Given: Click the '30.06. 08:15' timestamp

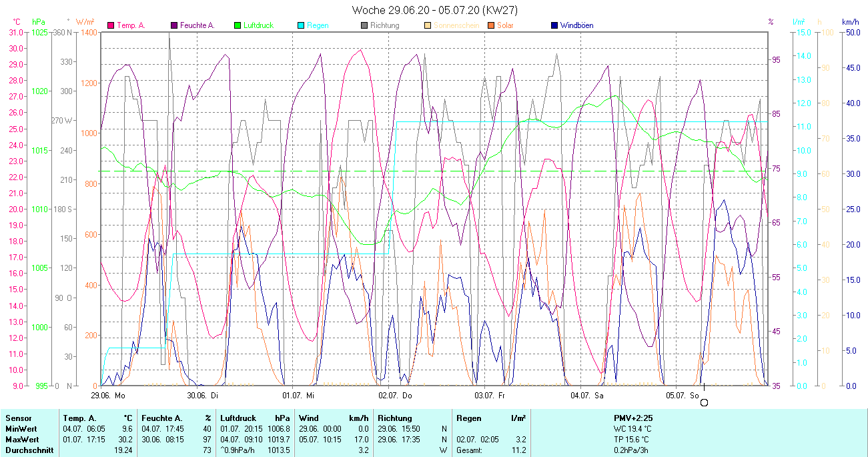Looking at the screenshot, I should [x=163, y=439].
